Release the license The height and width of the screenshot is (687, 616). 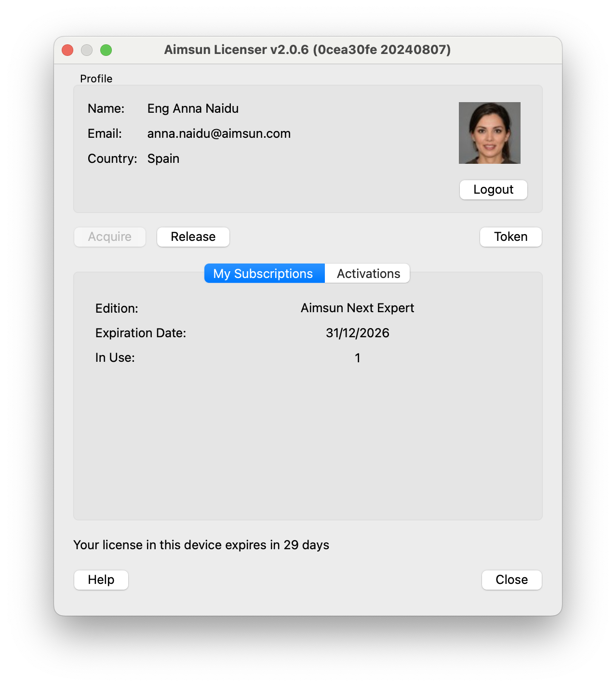193,237
